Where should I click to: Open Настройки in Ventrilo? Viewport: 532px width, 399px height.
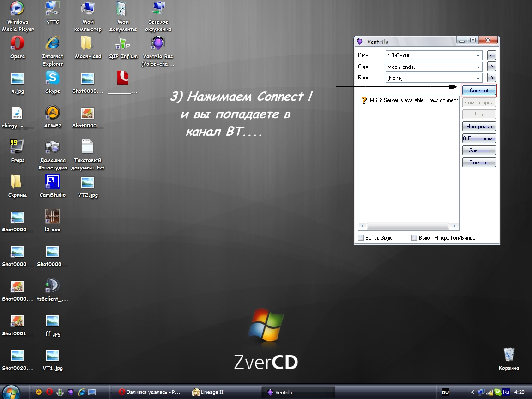[479, 126]
